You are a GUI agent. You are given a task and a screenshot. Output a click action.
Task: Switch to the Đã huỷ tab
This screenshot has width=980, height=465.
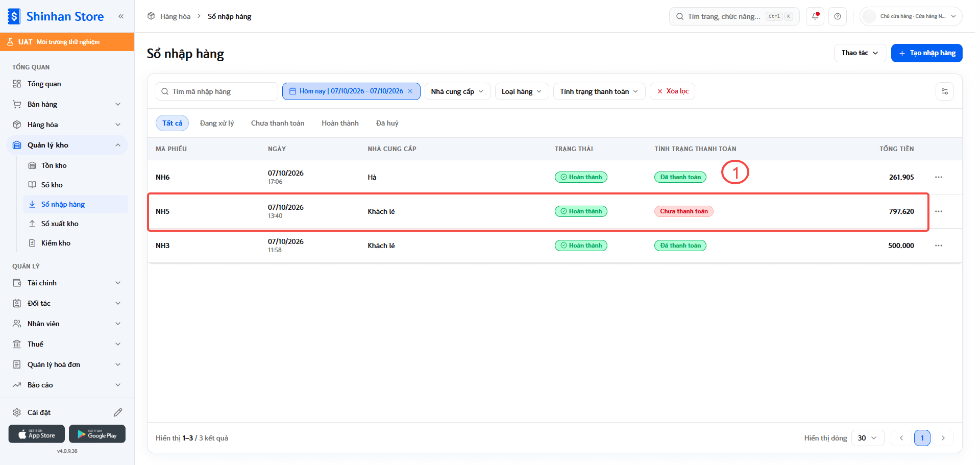[x=387, y=123]
